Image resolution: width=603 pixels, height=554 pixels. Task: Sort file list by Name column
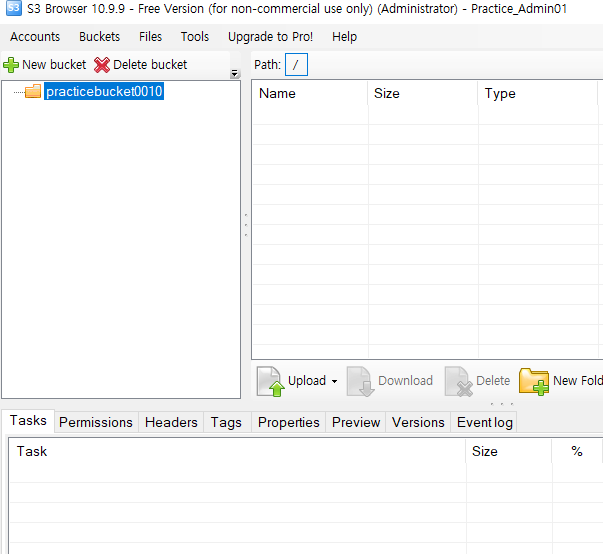(310, 93)
